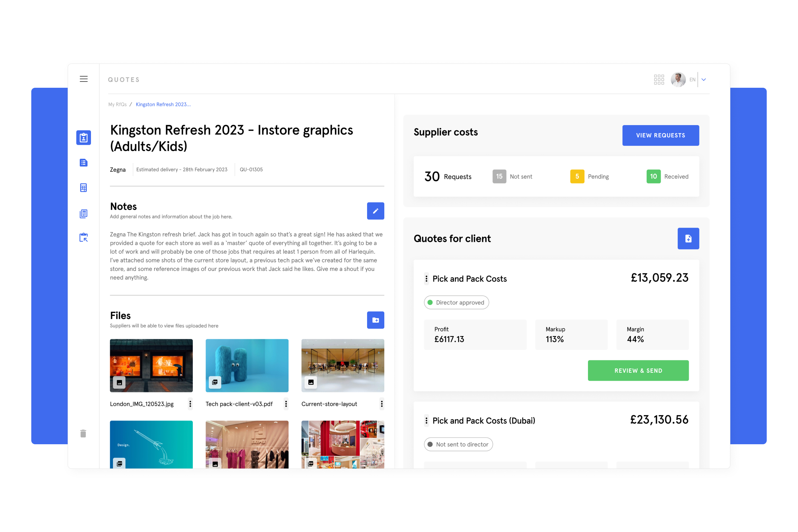Open the Current-store-layout thumbnail

coord(343,365)
